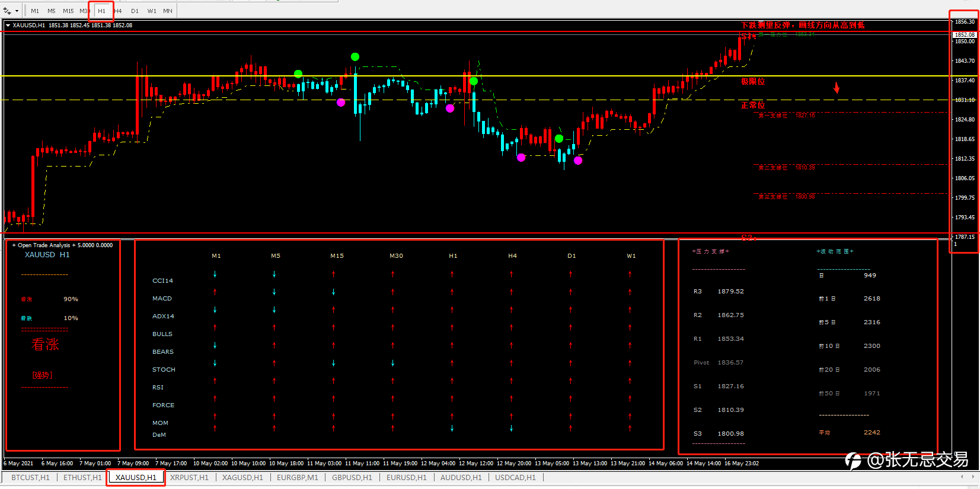Click the 极限位 label on chart

click(753, 82)
